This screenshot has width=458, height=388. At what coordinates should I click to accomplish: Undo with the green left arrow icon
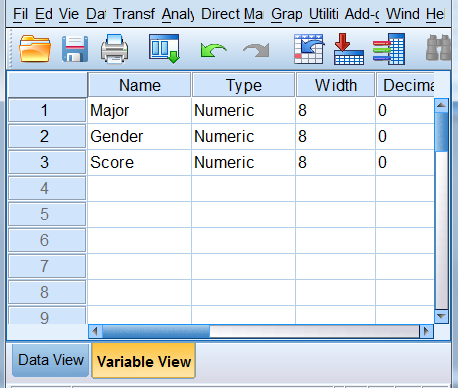coord(214,51)
